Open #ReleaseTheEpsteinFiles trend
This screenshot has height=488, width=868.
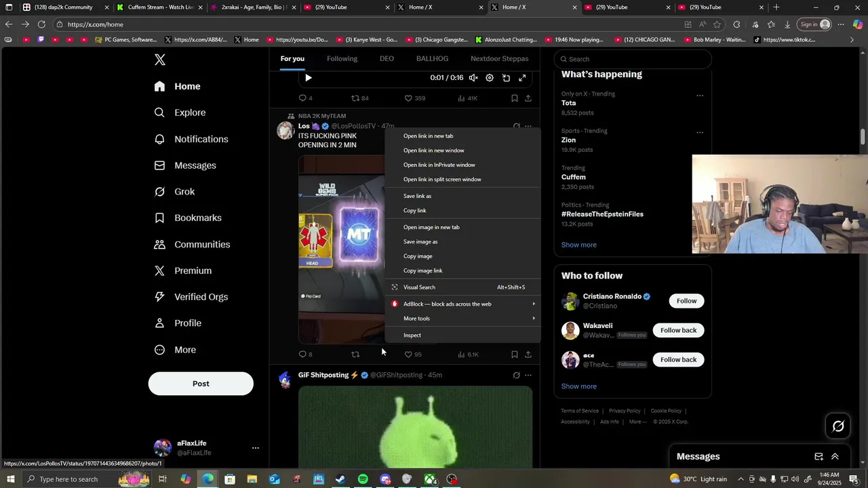[x=602, y=214]
